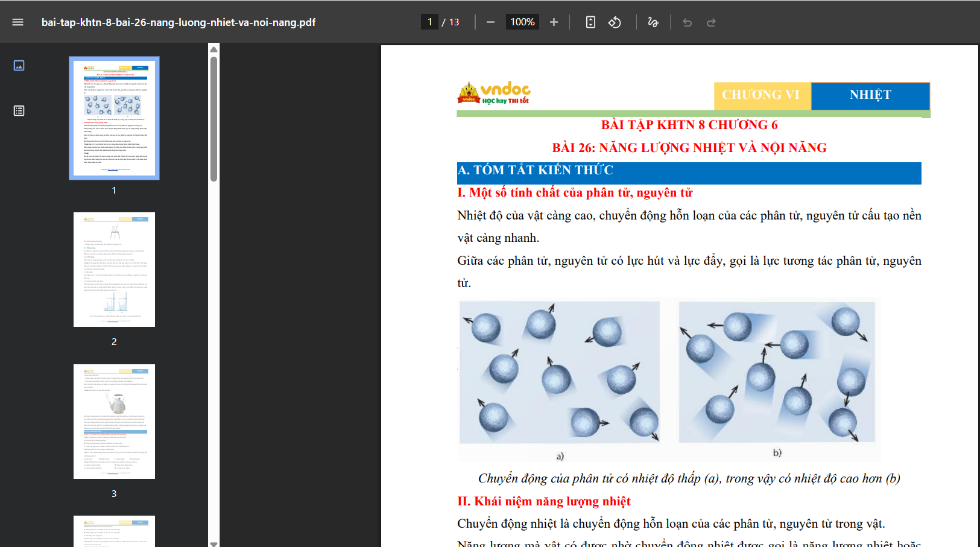
Task: Click the redo arrow icon
Action: pos(711,22)
